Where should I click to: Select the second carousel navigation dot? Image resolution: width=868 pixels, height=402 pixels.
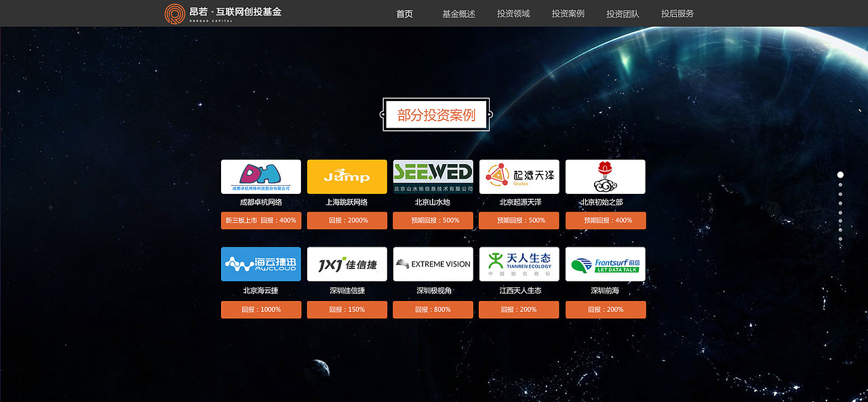click(x=840, y=184)
